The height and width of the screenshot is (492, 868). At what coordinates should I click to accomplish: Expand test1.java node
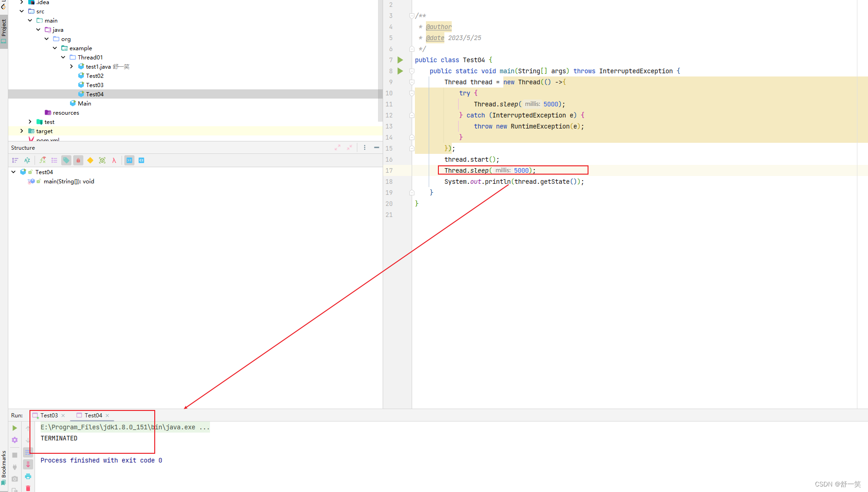[71, 66]
